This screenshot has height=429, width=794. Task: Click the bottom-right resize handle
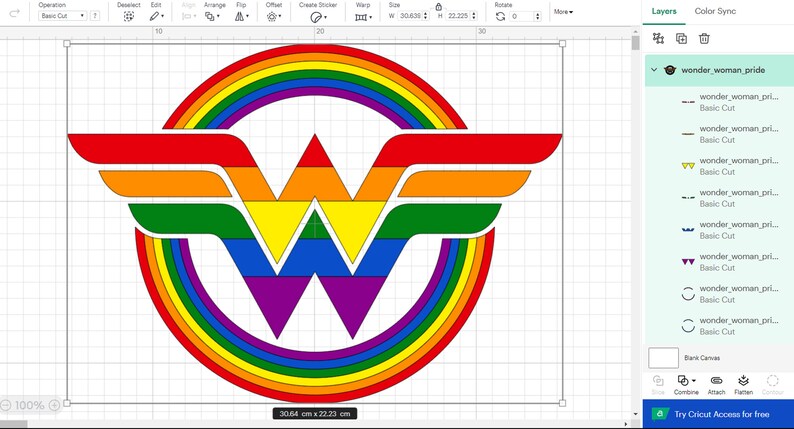pyautogui.click(x=562, y=403)
